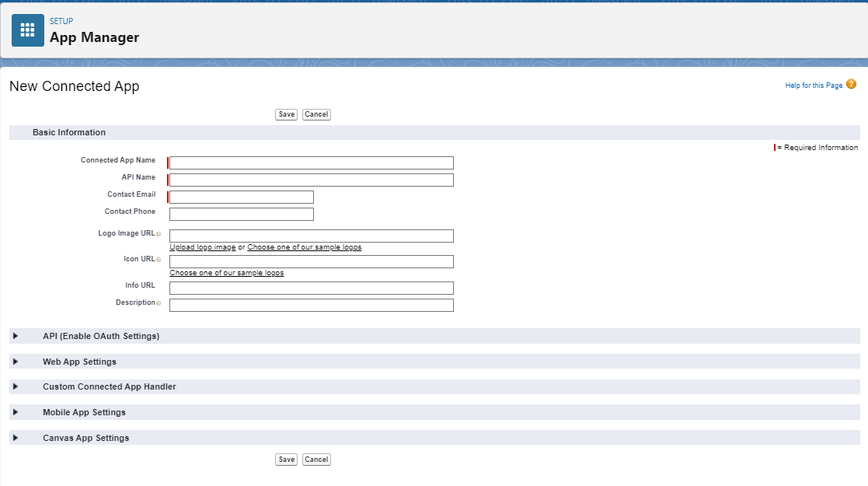Viewport: 868px width, 486px height.
Task: Focus the Info URL input field
Action: click(311, 288)
